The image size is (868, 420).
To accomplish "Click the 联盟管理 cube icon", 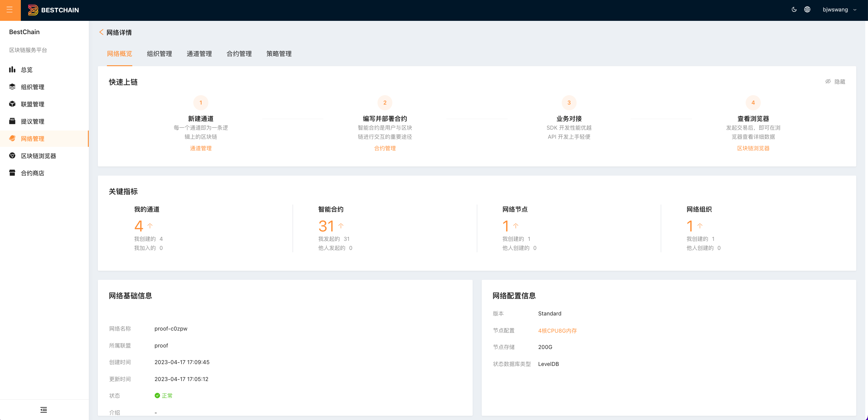I will pos(12,104).
